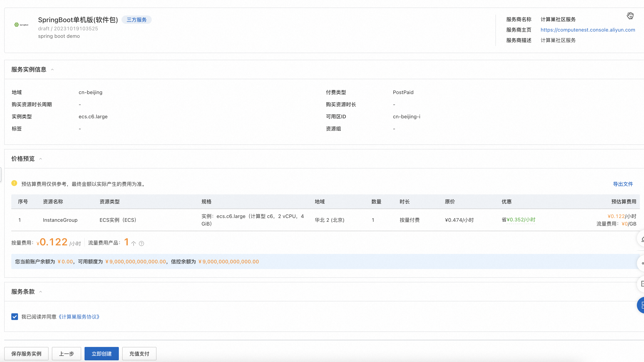The height and width of the screenshot is (362, 644).
Task: Click the ecs.c6.large instance type value
Action: tap(93, 117)
